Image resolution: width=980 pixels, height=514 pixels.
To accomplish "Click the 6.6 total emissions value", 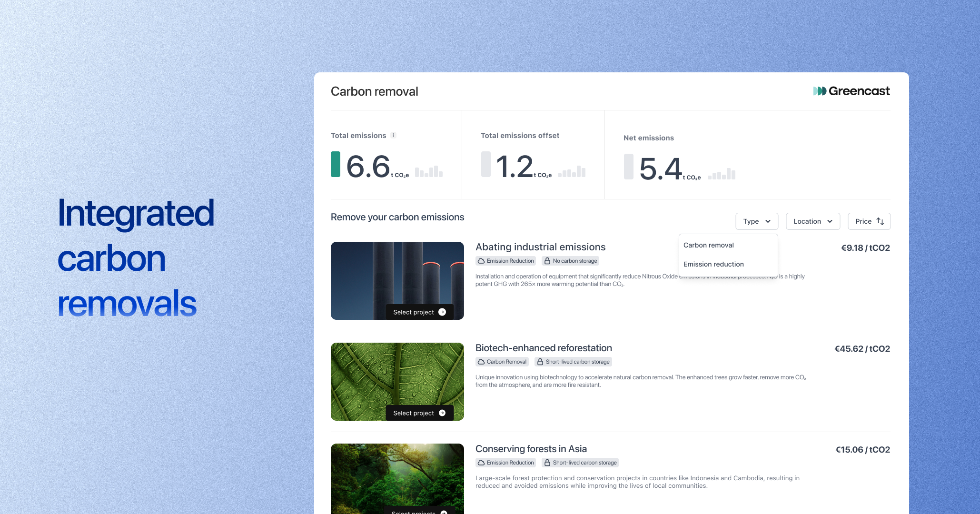I will (x=368, y=167).
